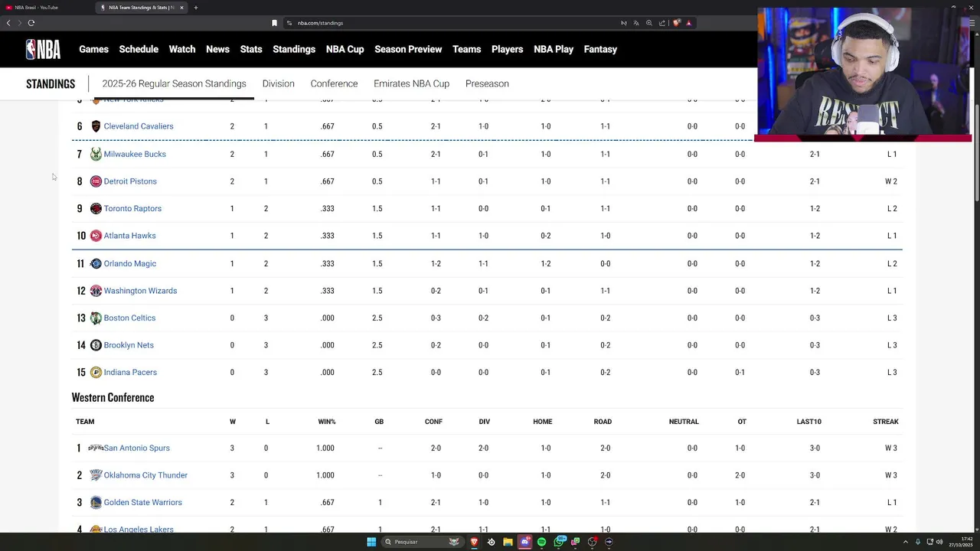
Task: Open the Fantasy menu item
Action: (600, 49)
